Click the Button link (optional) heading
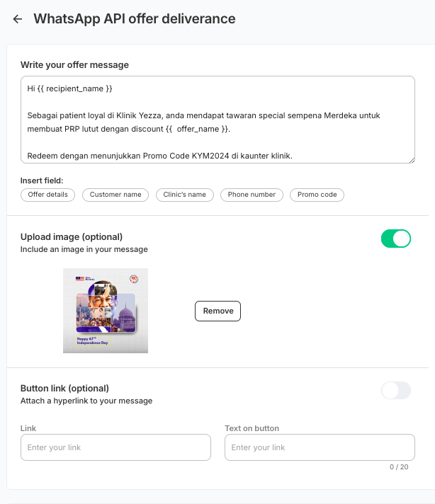Screen dimensions: 435x504 pos(64,388)
